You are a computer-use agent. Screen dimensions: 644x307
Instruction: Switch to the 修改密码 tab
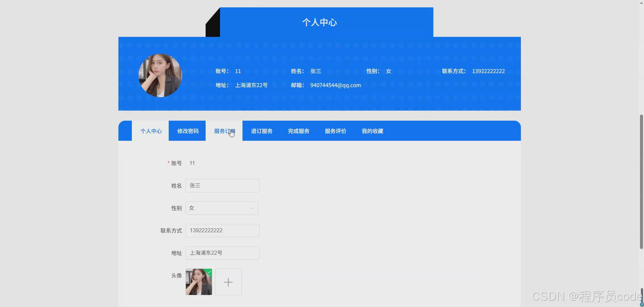(187, 131)
